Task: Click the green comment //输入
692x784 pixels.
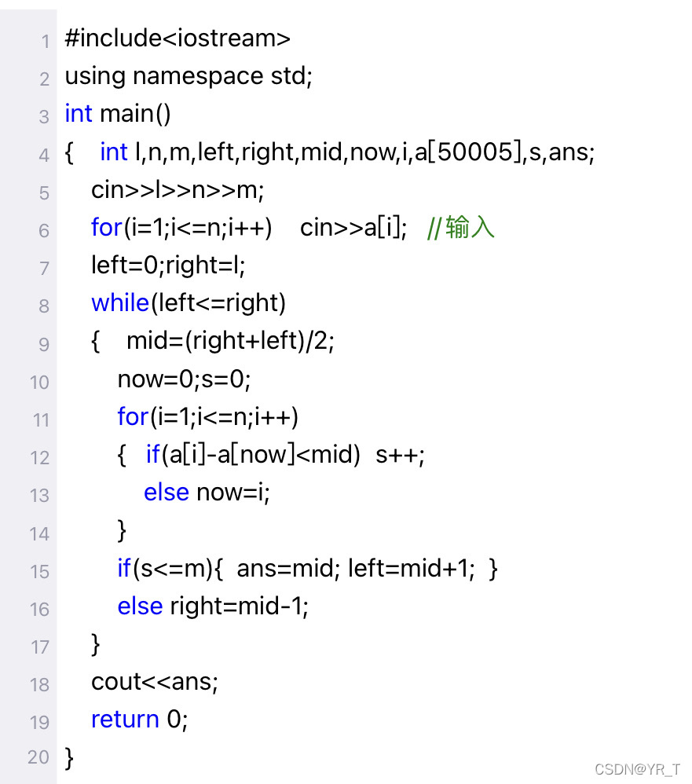Action: pos(460,228)
